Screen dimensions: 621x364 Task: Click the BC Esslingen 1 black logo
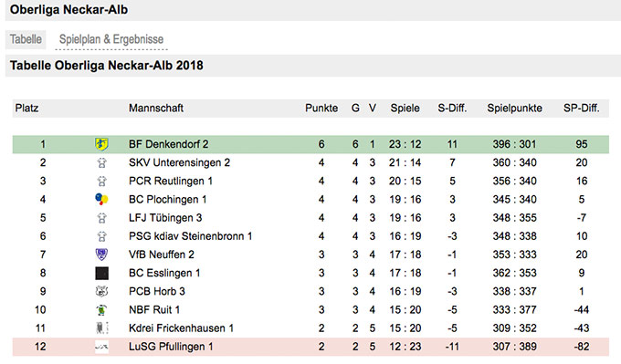click(x=101, y=273)
